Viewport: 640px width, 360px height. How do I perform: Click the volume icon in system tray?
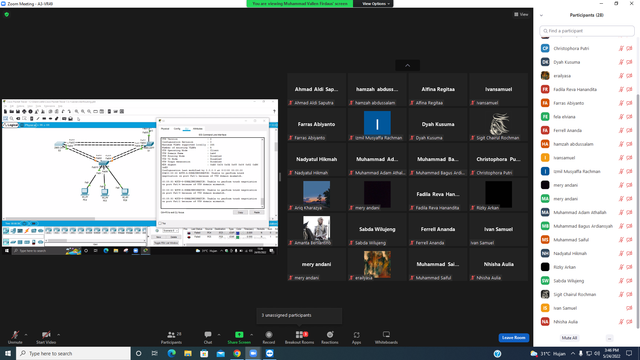point(597,353)
